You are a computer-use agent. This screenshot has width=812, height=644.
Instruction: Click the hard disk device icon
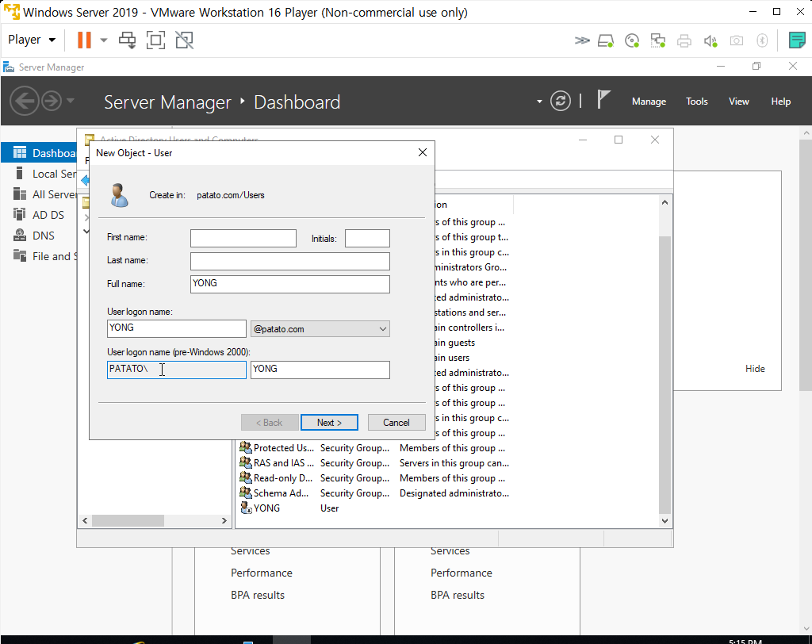606,40
